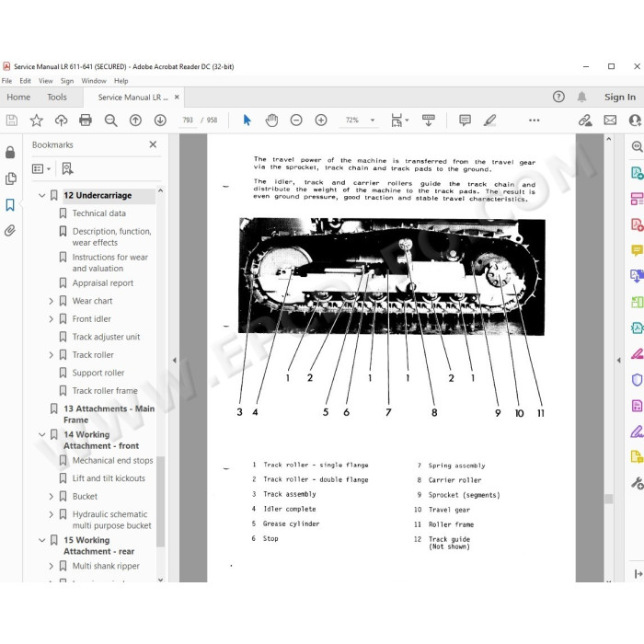The width and height of the screenshot is (644, 644).
Task: Select the Highlight text pen
Action: tap(489, 120)
